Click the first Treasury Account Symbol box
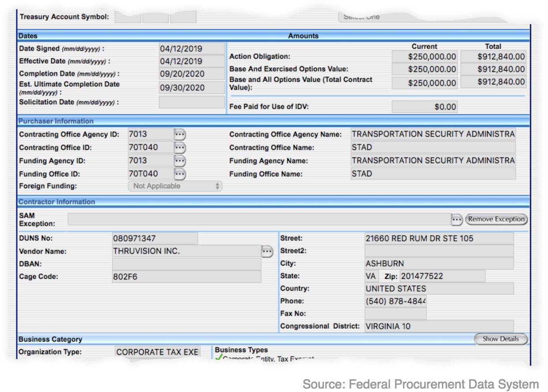Viewport: 548px width, 392px height. pyautogui.click(x=128, y=17)
